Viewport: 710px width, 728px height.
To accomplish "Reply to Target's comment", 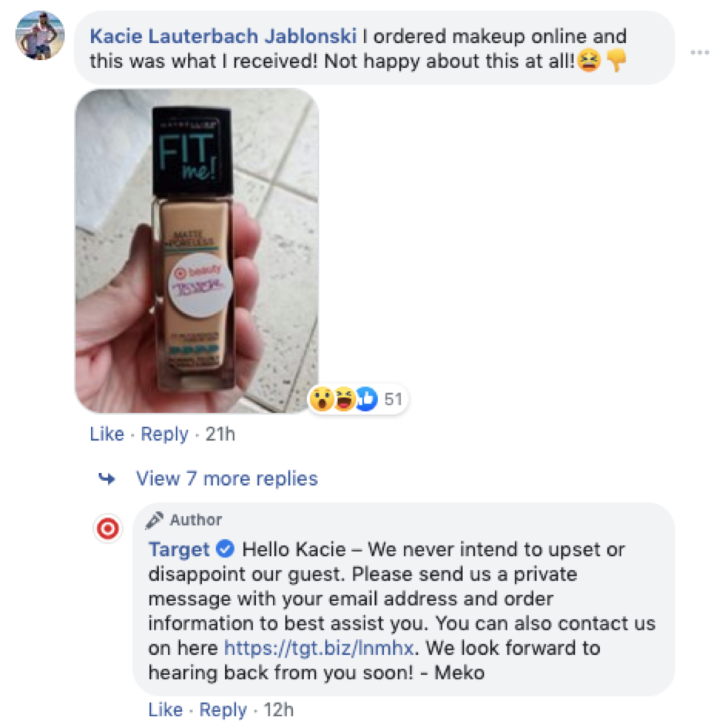I will click(x=223, y=710).
